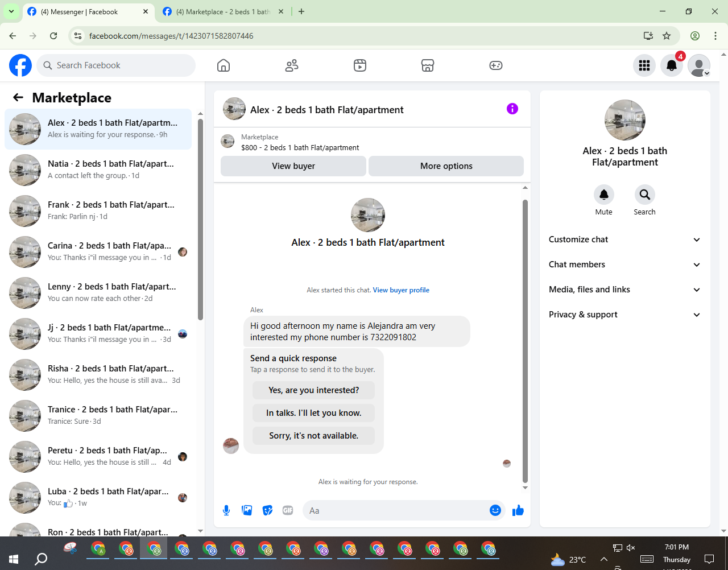Click '$800 - 2 beds 1 bath Flat/apartment' listing text
Screen dimensions: 728x570
point(300,148)
